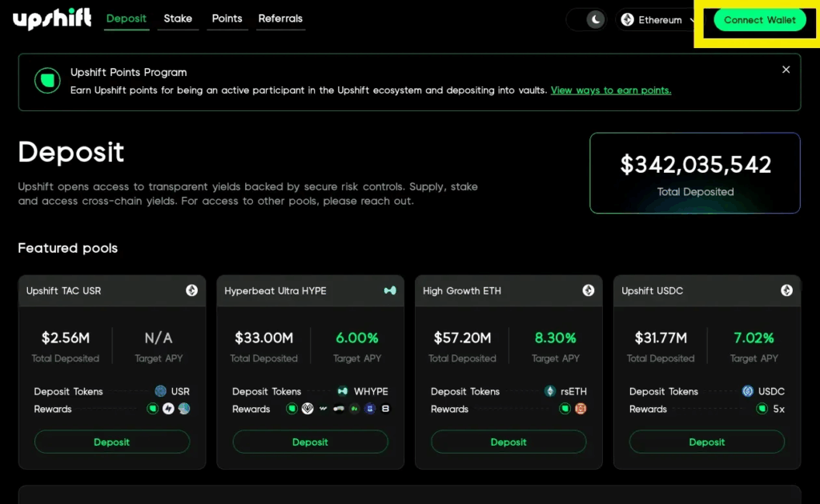Click the 5x rewards multiplier in Upshift USDC
Viewport: 820px width, 504px height.
pyautogui.click(x=778, y=409)
